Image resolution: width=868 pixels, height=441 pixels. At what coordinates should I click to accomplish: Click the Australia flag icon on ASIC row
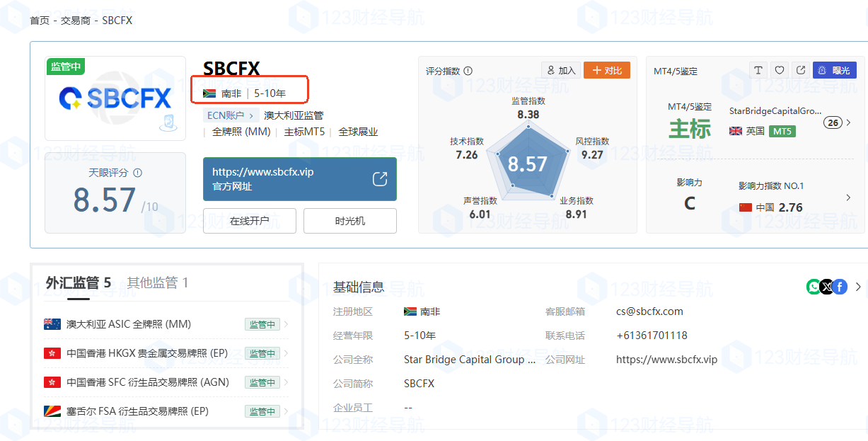click(x=52, y=324)
